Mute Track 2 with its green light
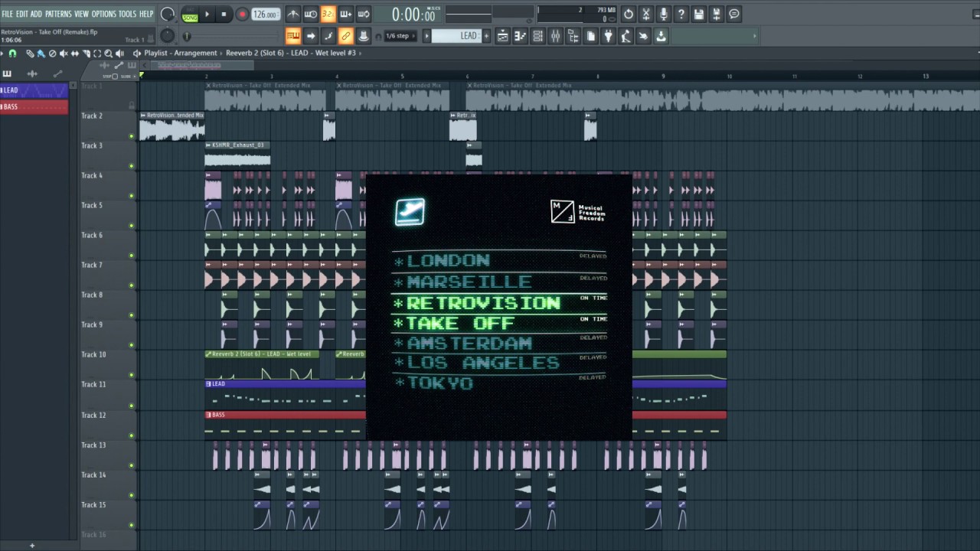 point(132,136)
